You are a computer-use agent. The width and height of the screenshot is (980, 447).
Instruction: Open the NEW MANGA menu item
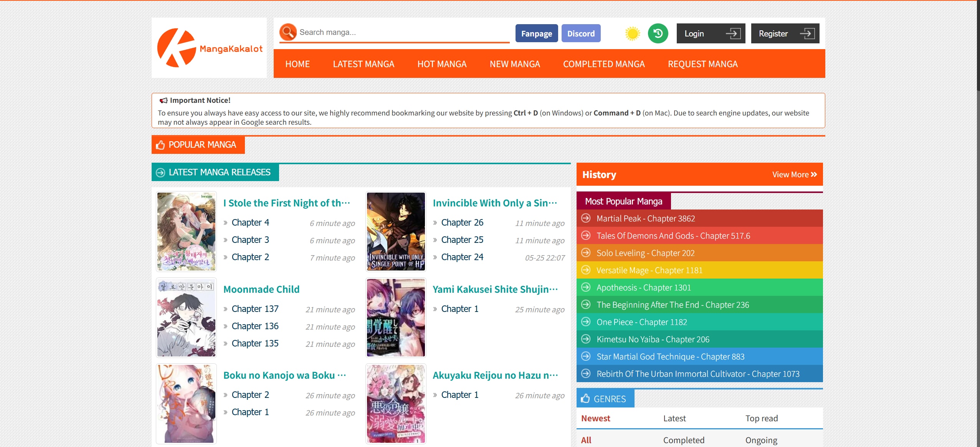[x=515, y=64]
